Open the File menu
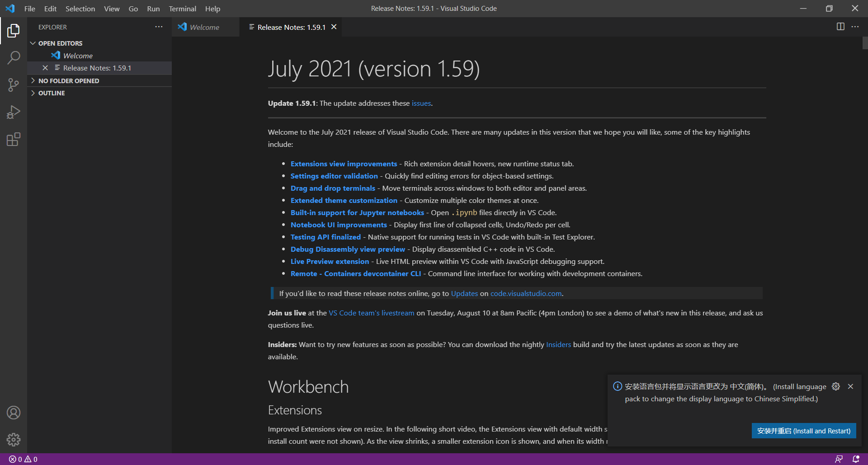This screenshot has width=868, height=465. click(30, 9)
